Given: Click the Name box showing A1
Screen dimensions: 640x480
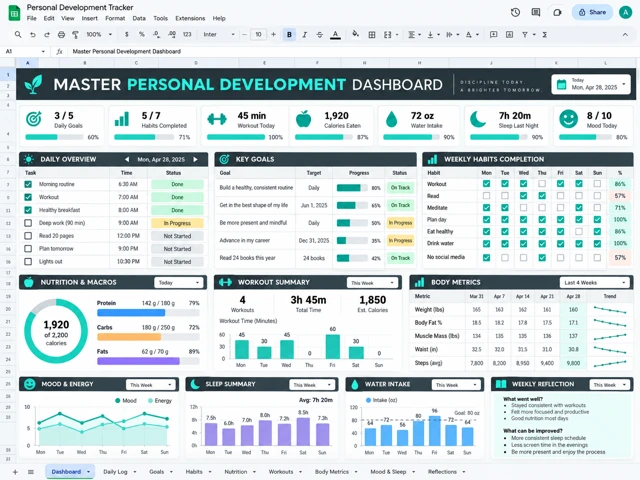Looking at the screenshot, I should coord(25,51).
